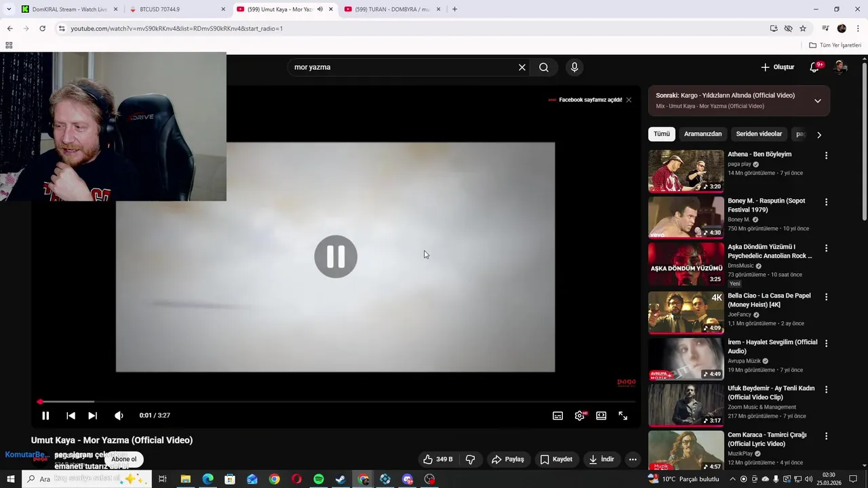Enter fullscreen mode in the player

[x=623, y=415]
